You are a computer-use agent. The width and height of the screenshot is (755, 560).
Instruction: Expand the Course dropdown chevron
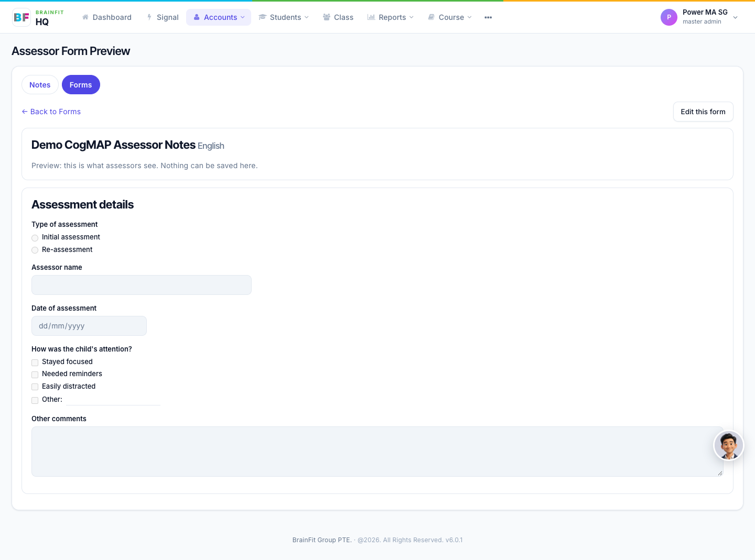[470, 17]
